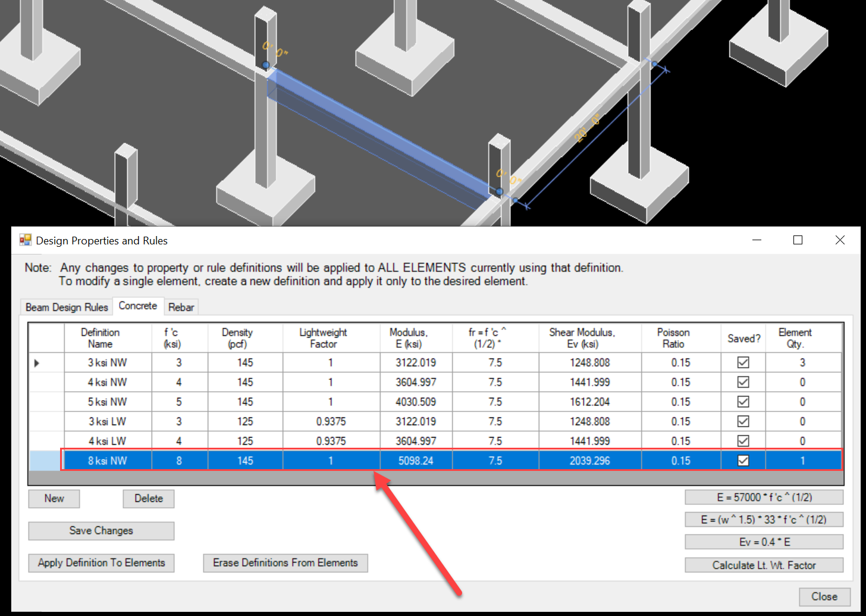Click Element Qty. 3 for 3 ksi NW
Screen dimensions: 866x616
[x=803, y=363]
